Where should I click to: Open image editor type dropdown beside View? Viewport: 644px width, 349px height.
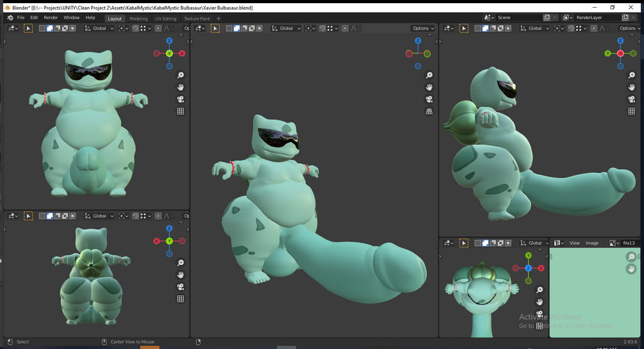[559, 243]
